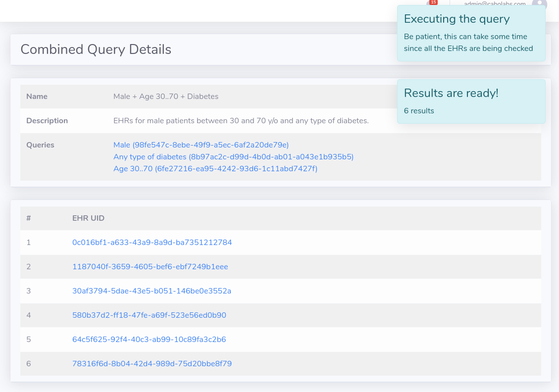The height and width of the screenshot is (392, 559).
Task: Open the Age 30..70 query link
Action: click(x=215, y=169)
